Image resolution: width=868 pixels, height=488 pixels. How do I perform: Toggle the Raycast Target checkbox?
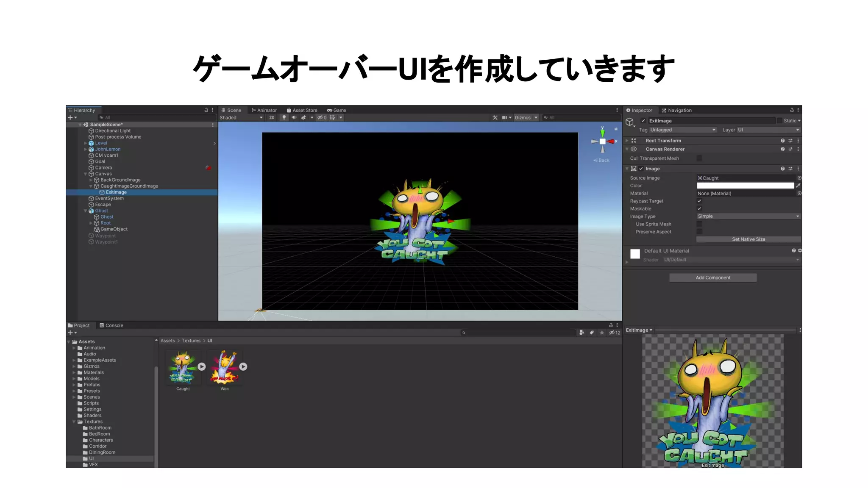point(699,201)
